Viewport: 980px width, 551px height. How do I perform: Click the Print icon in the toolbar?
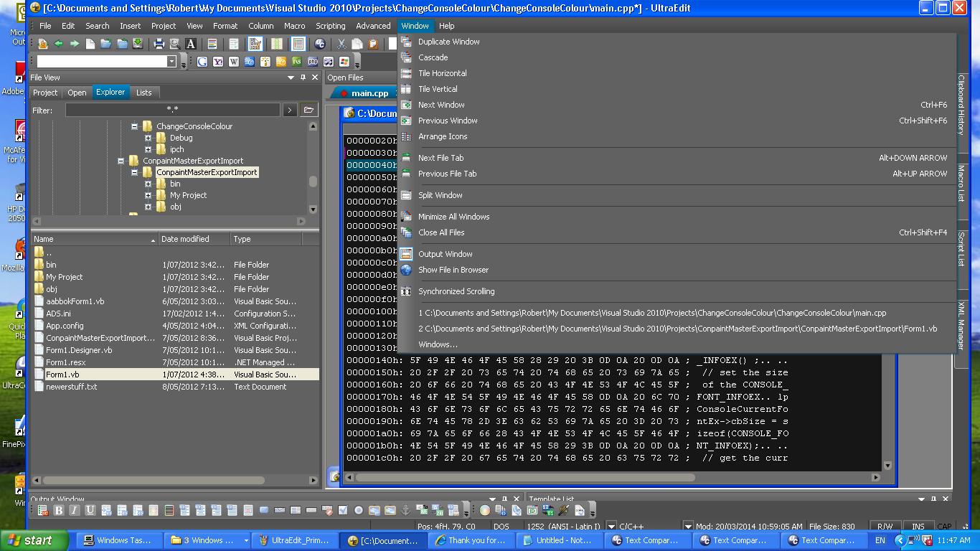[159, 44]
